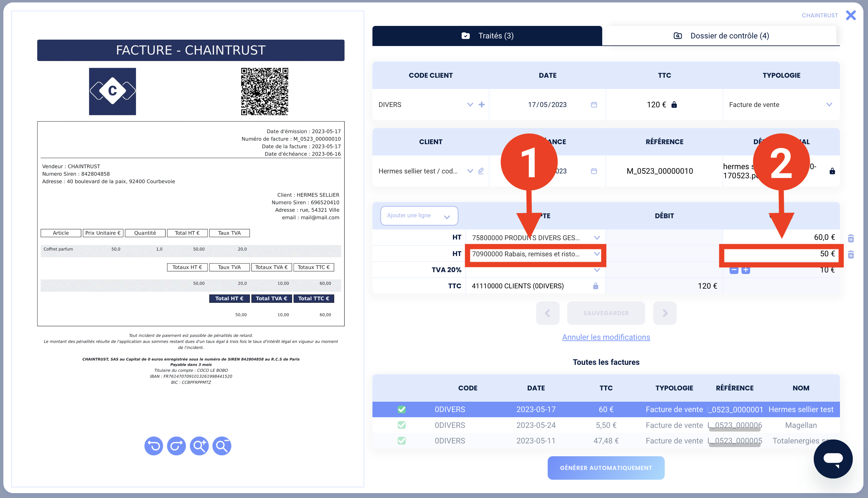Click the TYPOLOGIE header in invoice list
Image resolution: width=868 pixels, height=498 pixels.
pyautogui.click(x=674, y=388)
